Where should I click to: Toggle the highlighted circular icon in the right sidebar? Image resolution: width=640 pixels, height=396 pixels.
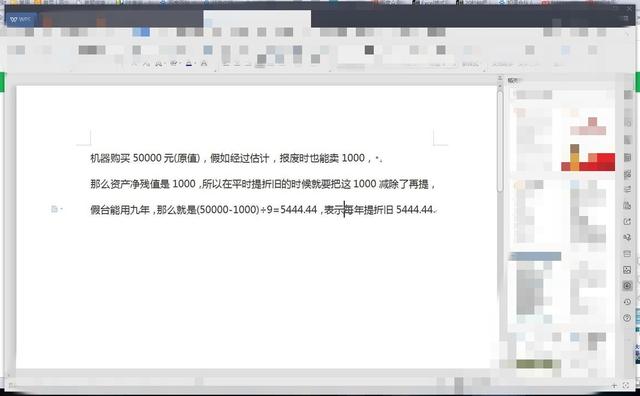pyautogui.click(x=627, y=286)
